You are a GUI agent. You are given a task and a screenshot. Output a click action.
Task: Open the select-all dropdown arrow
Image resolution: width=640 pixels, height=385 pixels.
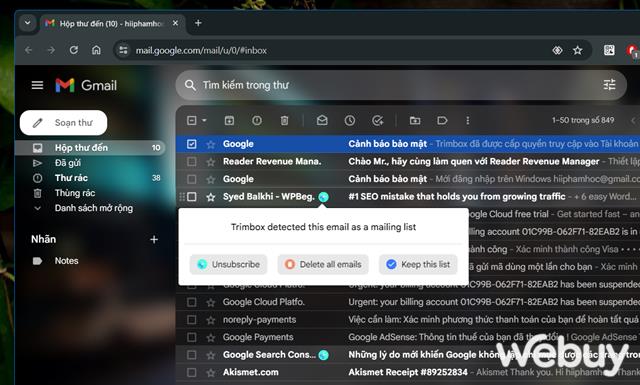(204, 120)
